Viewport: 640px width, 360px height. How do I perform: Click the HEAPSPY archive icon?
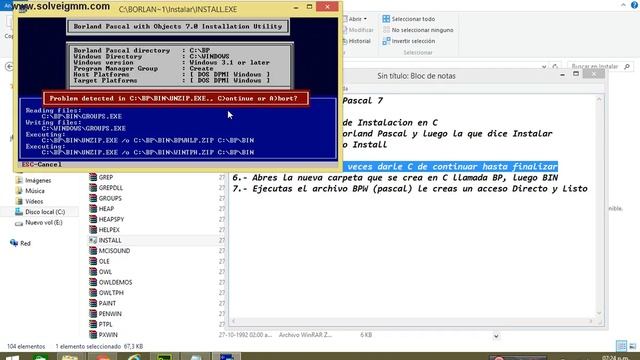93,219
